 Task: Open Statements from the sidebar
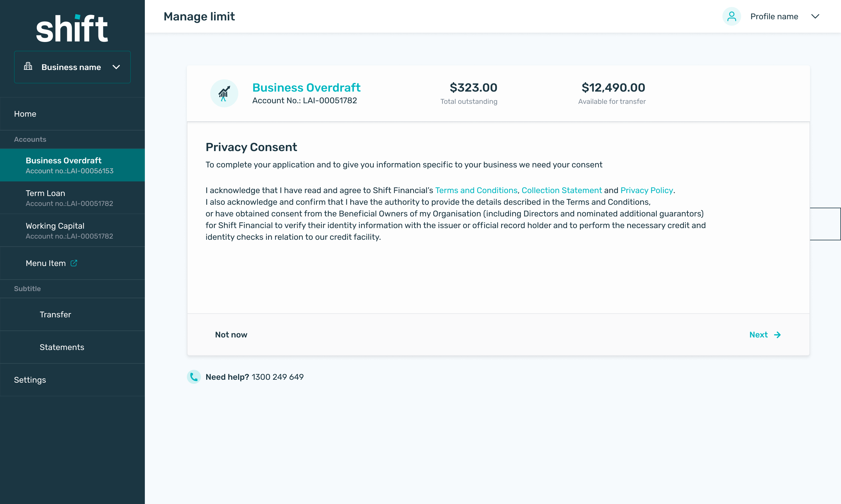[x=62, y=347]
